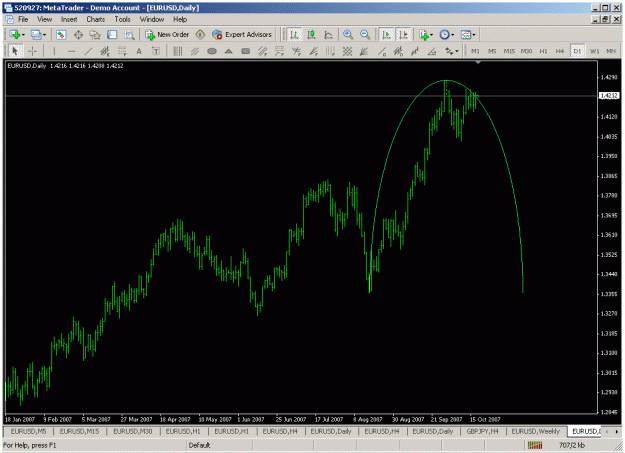625x453 pixels.
Task: Toggle Chart Shift button
Action: click(403, 35)
